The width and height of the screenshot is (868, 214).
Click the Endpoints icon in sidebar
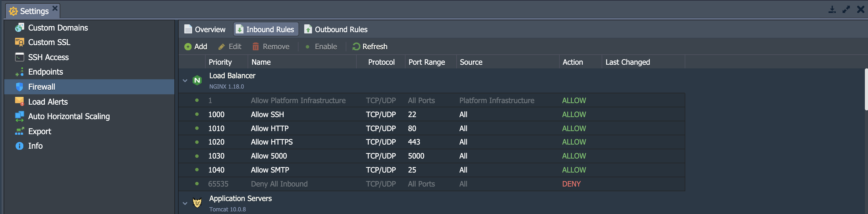(19, 72)
